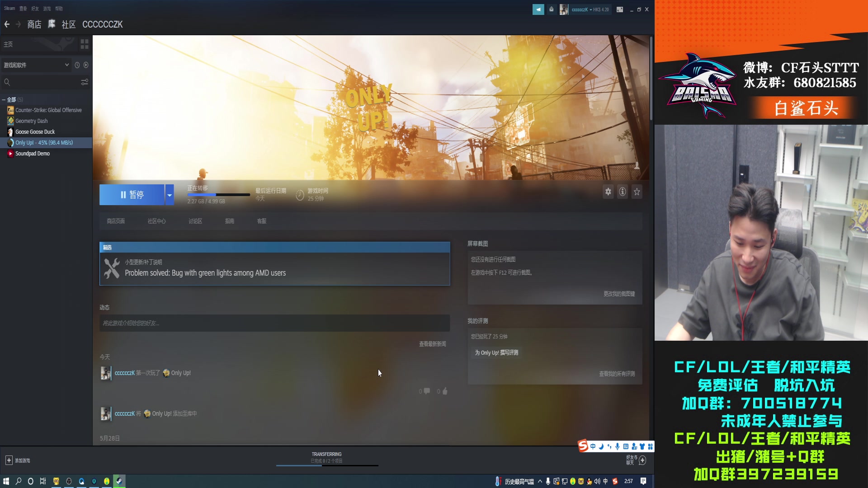The width and height of the screenshot is (868, 488).
Task: Click the Goose Goose Duck game icon
Action: tap(10, 132)
